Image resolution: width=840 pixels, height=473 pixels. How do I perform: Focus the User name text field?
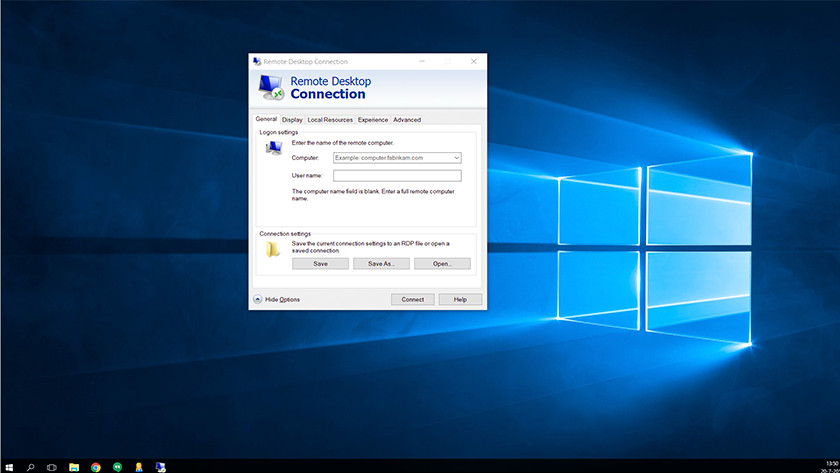point(397,175)
